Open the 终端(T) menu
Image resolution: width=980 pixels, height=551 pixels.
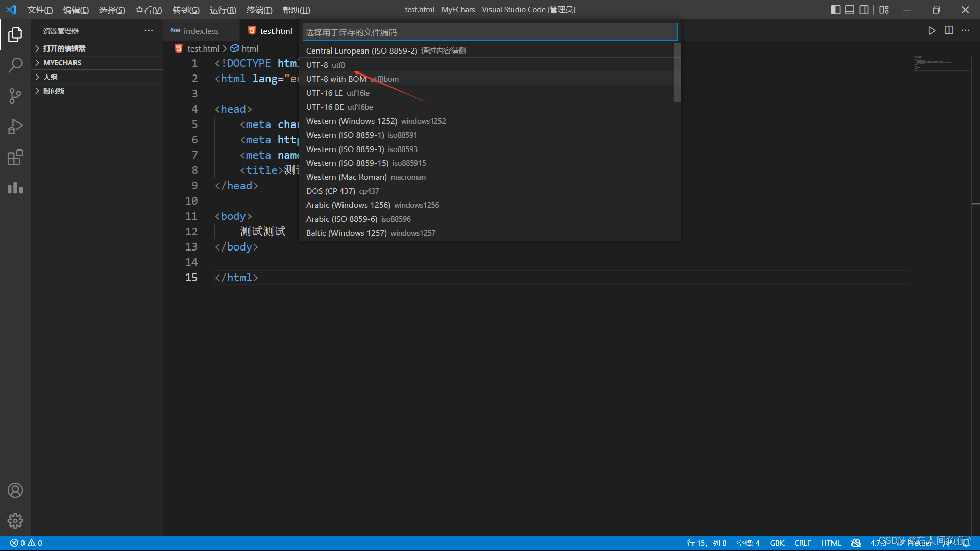[x=259, y=10]
